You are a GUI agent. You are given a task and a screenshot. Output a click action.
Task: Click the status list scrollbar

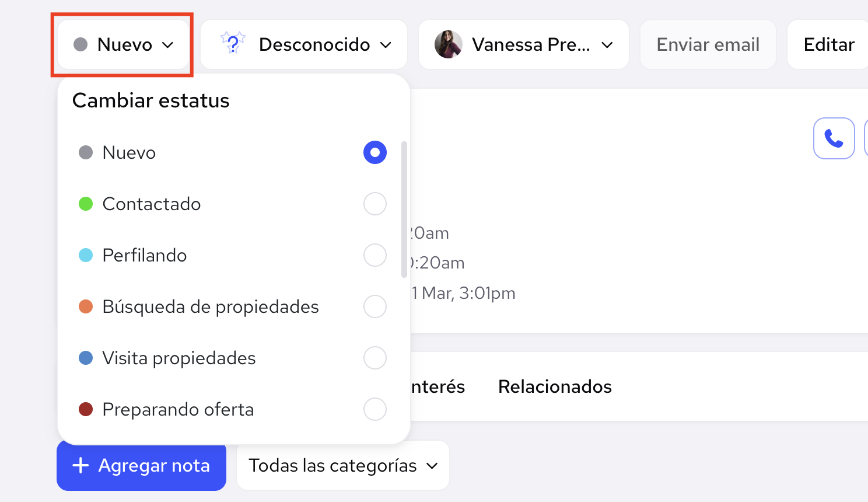click(x=404, y=209)
